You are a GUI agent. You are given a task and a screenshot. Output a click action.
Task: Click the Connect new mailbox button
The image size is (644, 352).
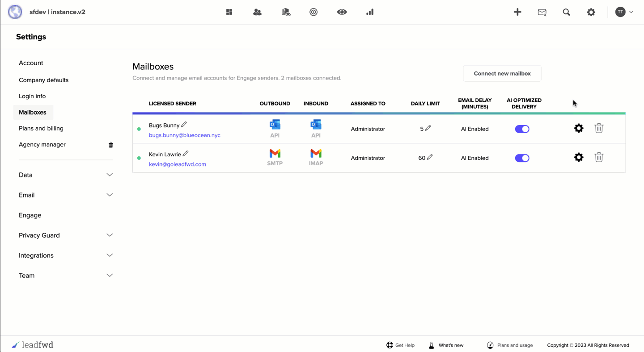tap(502, 73)
